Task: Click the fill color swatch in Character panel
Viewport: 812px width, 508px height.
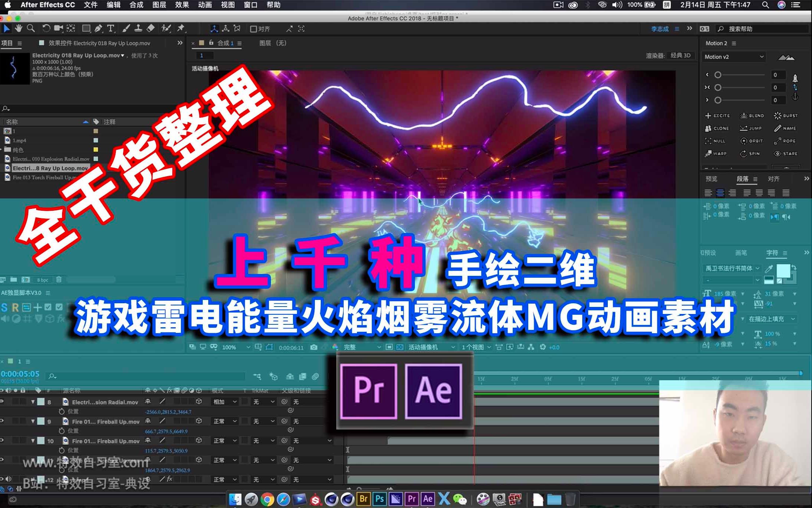Action: 783,271
